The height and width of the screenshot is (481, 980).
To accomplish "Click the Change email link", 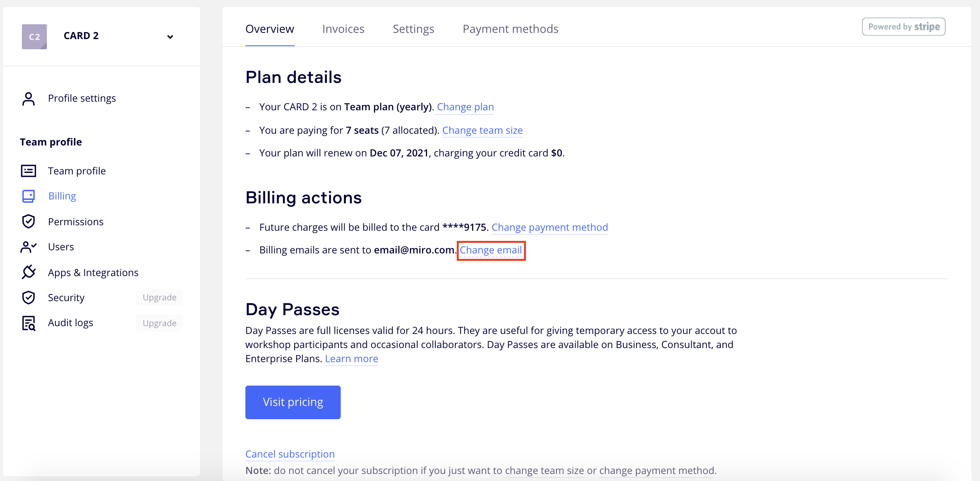I will coord(491,250).
